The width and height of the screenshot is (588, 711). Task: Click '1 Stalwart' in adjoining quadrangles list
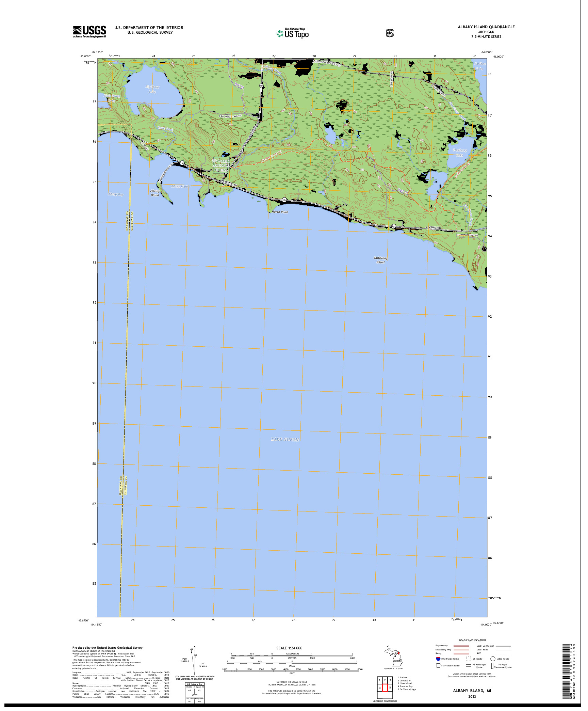tap(403, 678)
